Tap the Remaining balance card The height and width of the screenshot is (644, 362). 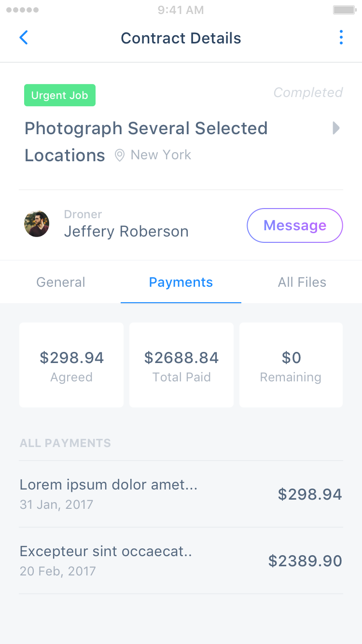[291, 365]
